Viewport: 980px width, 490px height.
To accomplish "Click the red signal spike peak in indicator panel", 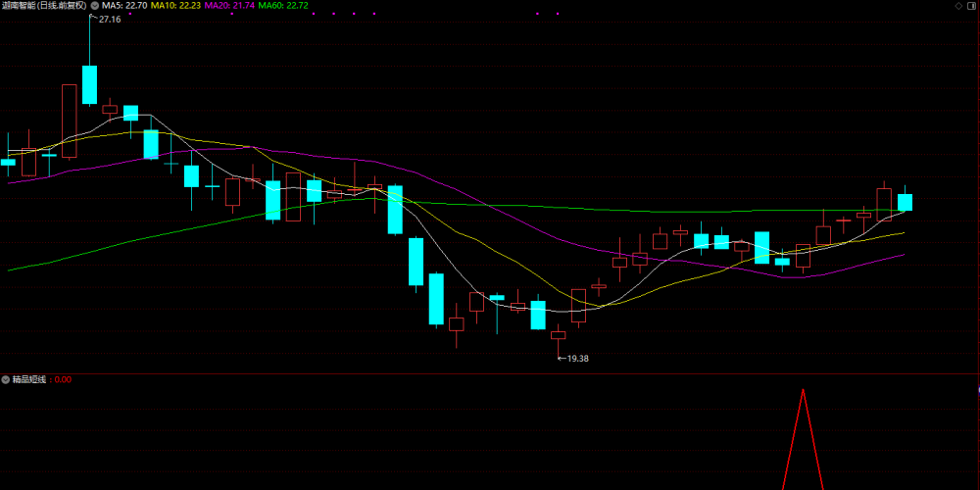I will pos(804,390).
